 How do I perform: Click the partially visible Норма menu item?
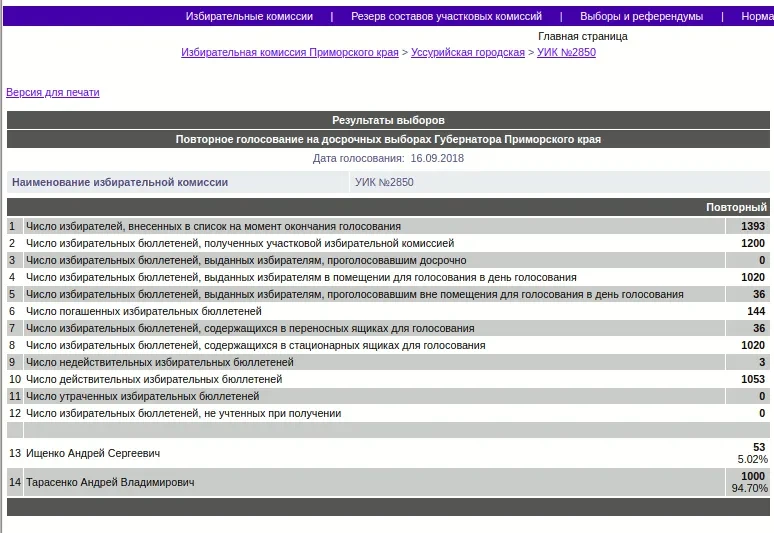pyautogui.click(x=757, y=16)
